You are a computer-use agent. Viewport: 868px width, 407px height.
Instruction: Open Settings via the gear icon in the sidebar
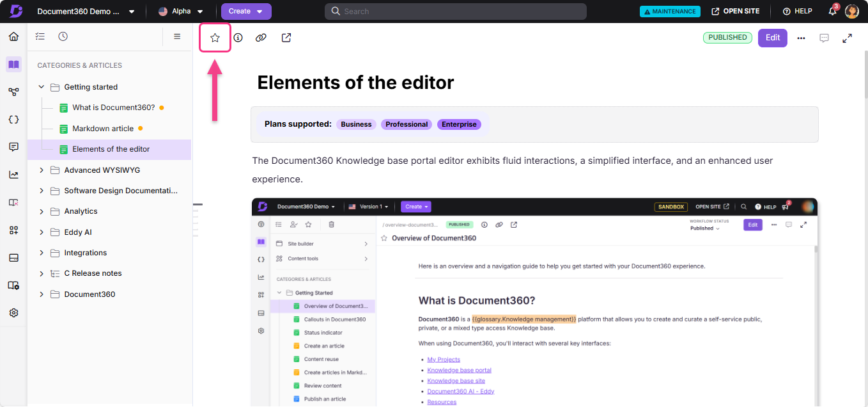point(14,312)
